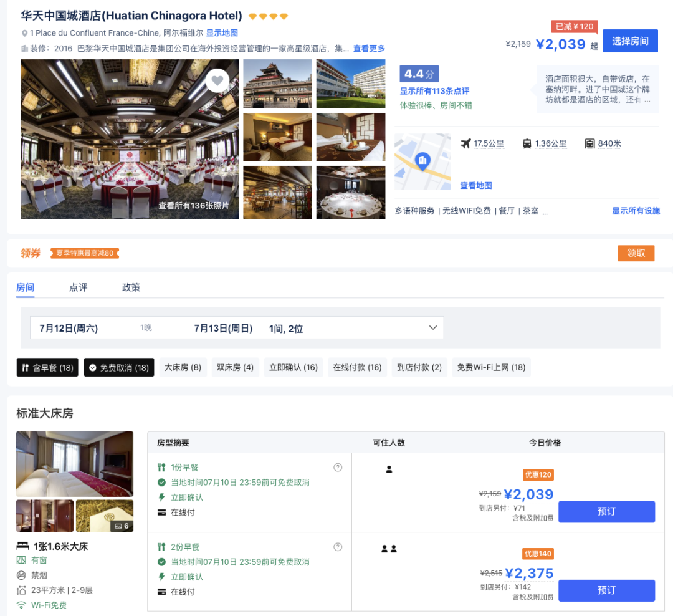Screen dimensions: 673x616
Task: Click the renovation building icon beside 装修
Action: pyautogui.click(x=24, y=48)
